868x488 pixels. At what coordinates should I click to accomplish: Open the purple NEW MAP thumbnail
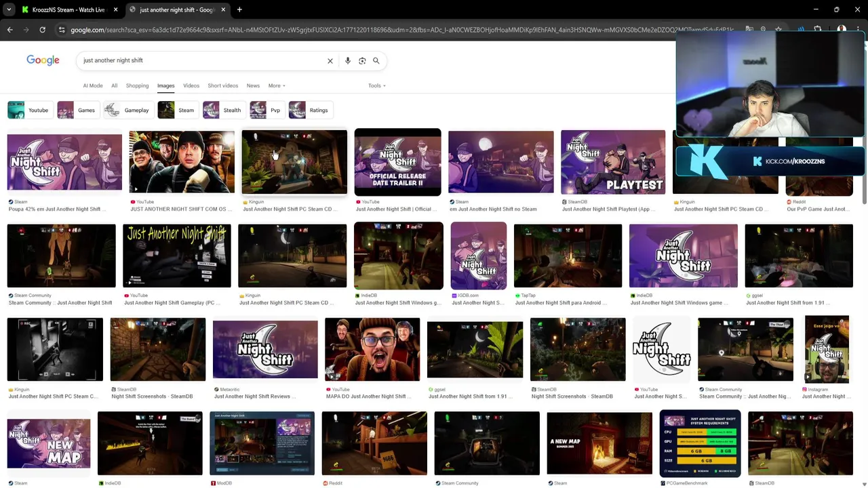49,443
